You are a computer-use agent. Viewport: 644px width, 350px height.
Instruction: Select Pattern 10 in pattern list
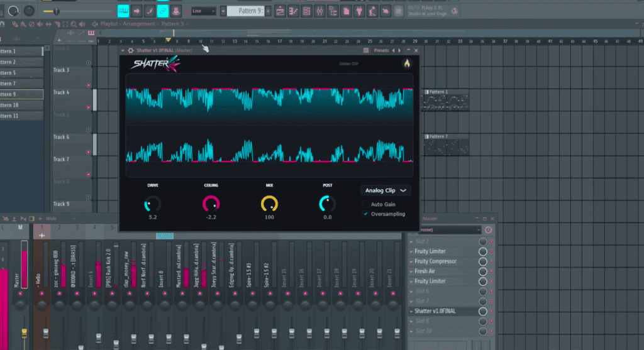pos(21,105)
